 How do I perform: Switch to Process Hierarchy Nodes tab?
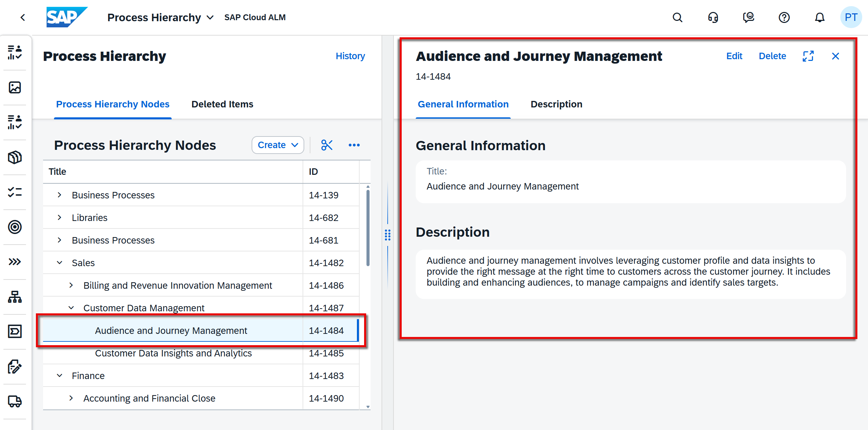(112, 104)
